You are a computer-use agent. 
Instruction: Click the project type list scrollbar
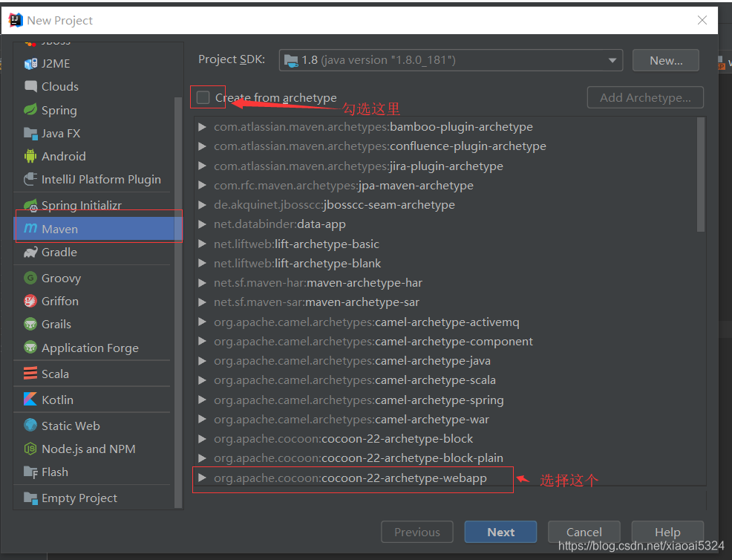point(177,302)
